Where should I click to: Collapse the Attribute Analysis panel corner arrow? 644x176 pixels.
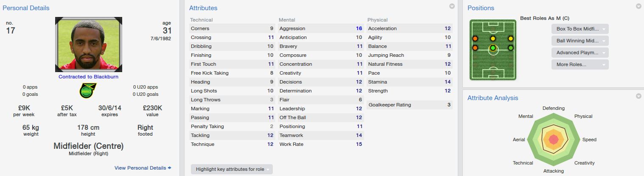638,96
